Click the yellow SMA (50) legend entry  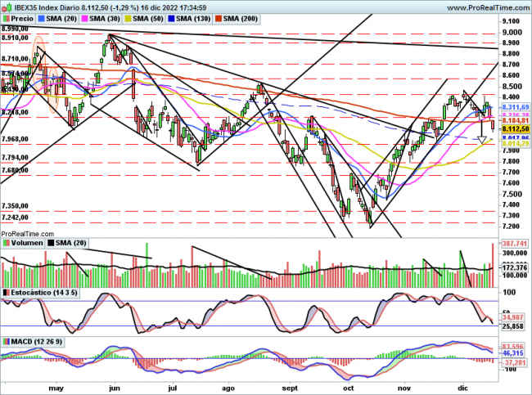[144, 19]
